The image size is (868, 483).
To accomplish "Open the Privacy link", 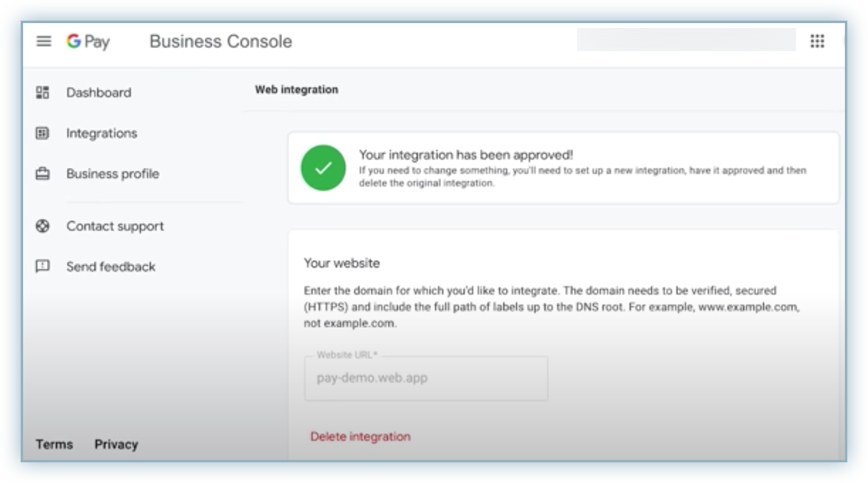I will [116, 444].
